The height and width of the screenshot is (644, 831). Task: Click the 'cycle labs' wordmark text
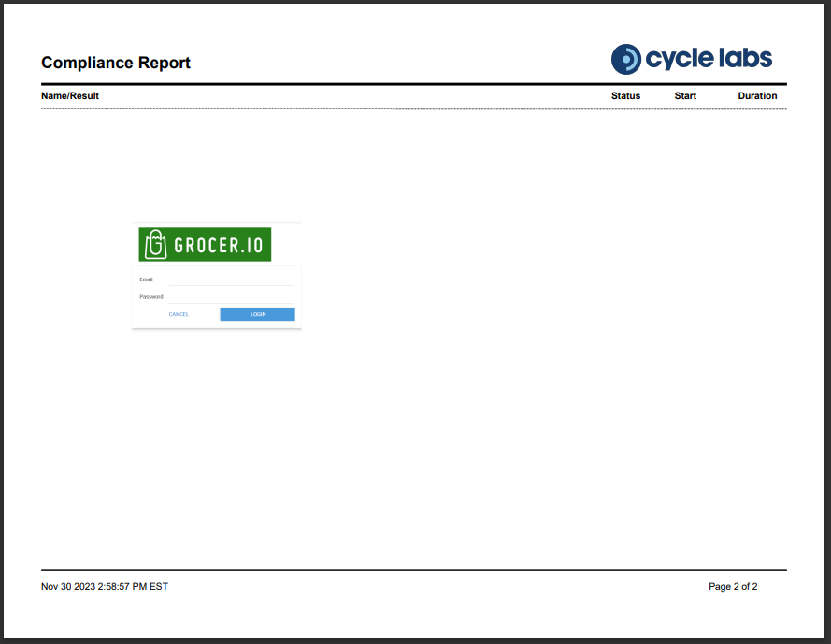tap(709, 59)
